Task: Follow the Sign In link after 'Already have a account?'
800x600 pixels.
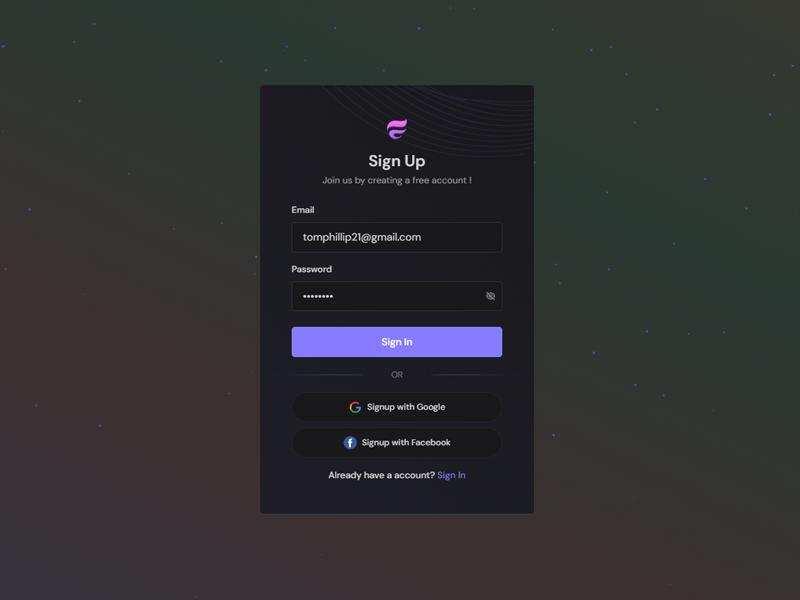Action: click(x=451, y=475)
